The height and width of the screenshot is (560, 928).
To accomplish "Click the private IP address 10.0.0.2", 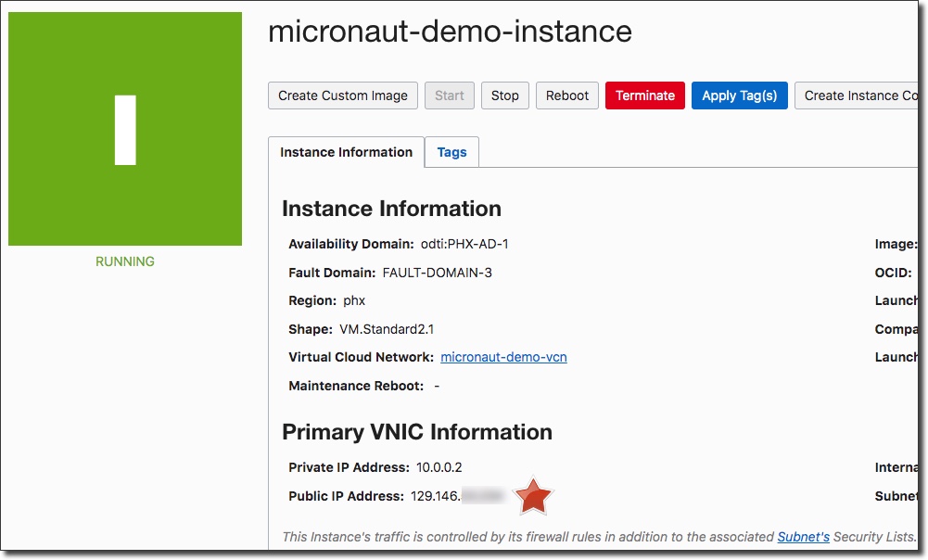I will click(x=439, y=467).
